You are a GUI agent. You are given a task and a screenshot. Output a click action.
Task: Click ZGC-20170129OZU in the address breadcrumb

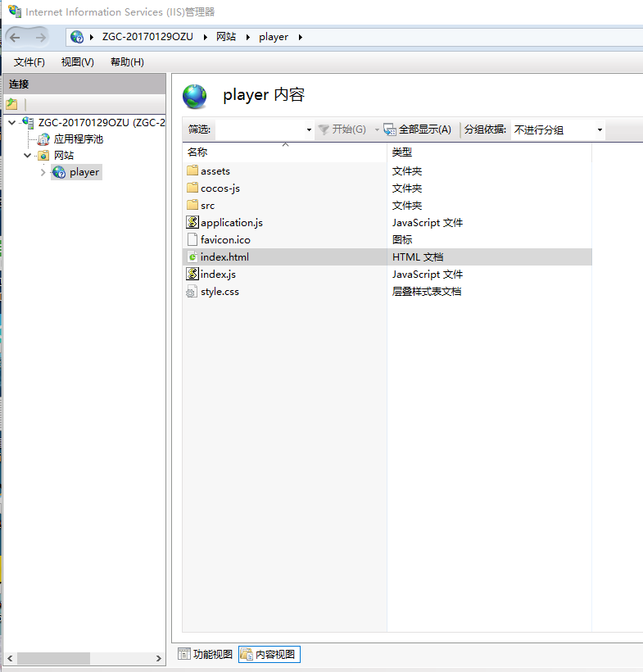(x=147, y=37)
